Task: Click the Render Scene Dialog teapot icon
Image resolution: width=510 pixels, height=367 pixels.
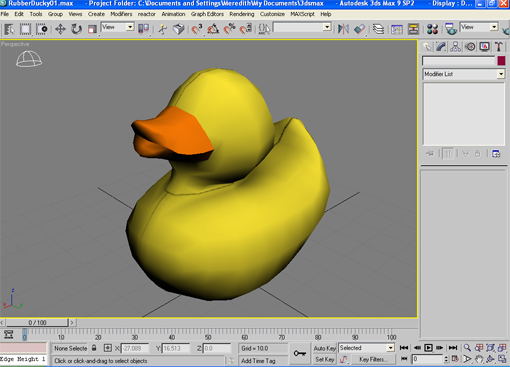Action: [x=451, y=29]
